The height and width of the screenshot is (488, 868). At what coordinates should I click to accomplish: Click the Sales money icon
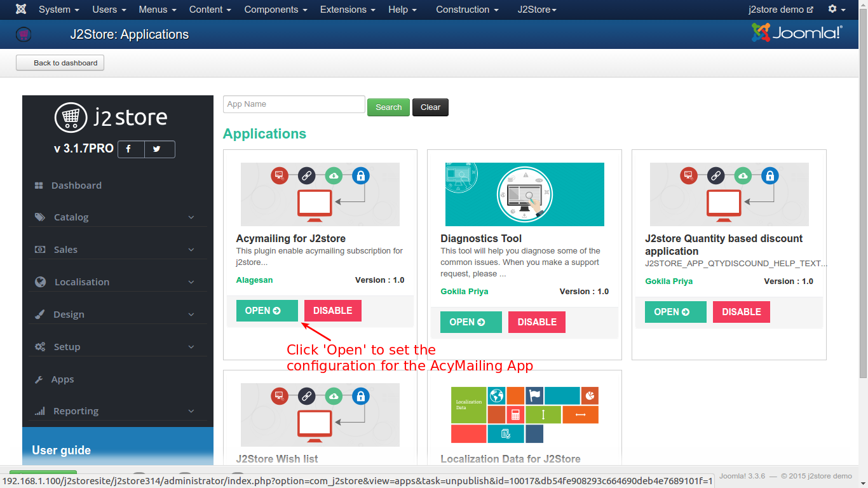click(40, 250)
